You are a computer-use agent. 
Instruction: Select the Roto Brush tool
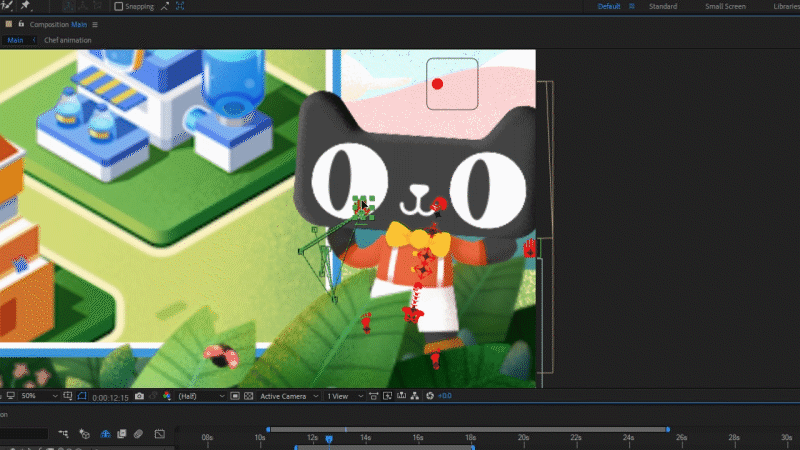[7, 6]
